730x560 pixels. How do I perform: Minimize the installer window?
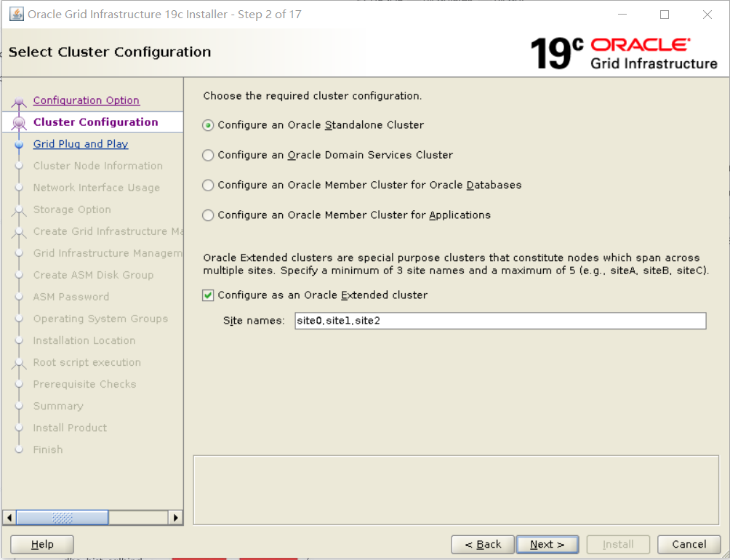pyautogui.click(x=622, y=15)
